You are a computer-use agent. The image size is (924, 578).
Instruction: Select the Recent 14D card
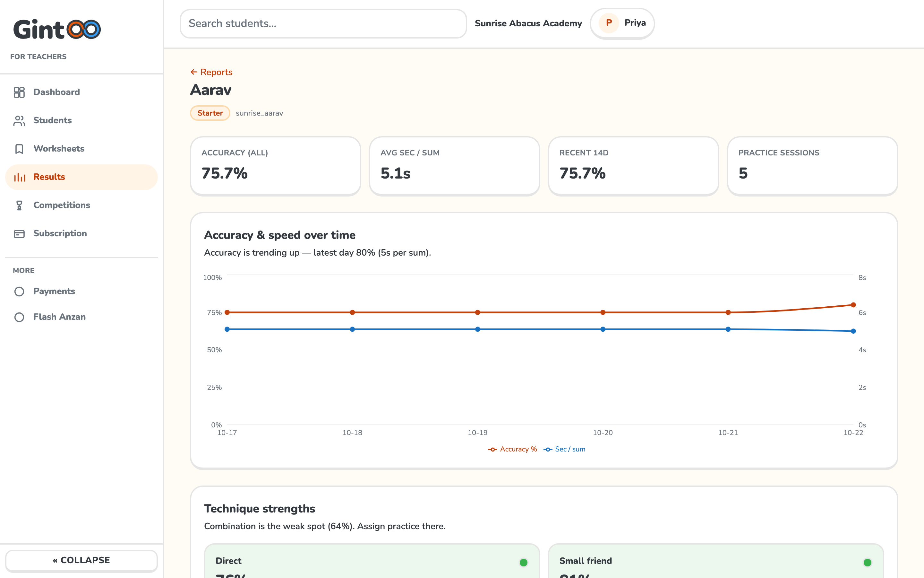(x=633, y=166)
